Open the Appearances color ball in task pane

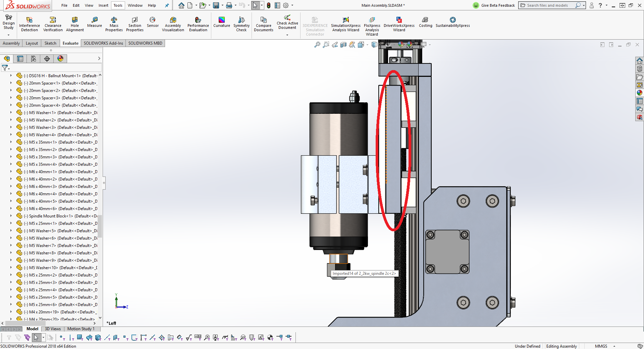pos(640,93)
